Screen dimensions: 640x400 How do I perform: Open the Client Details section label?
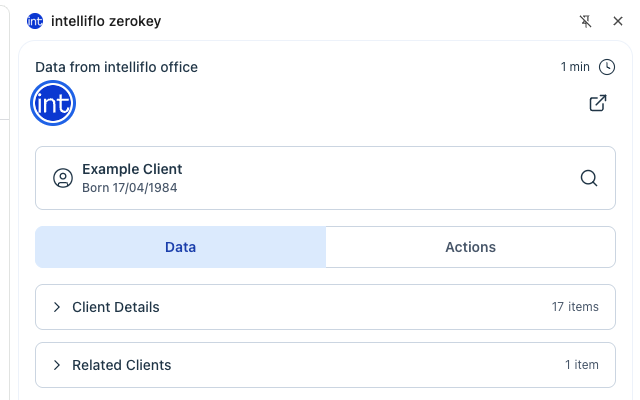(115, 307)
